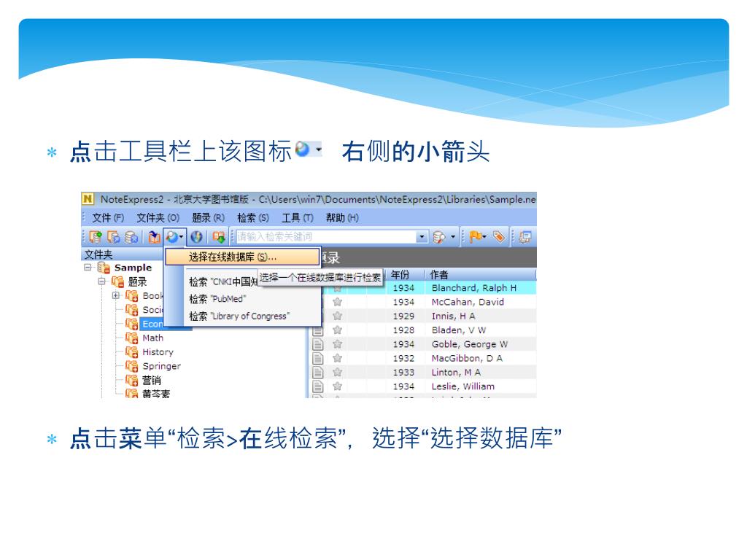Click the third toolbar icon, database with blue badge
Viewport: 747px width, 560px height.
[x=131, y=237]
